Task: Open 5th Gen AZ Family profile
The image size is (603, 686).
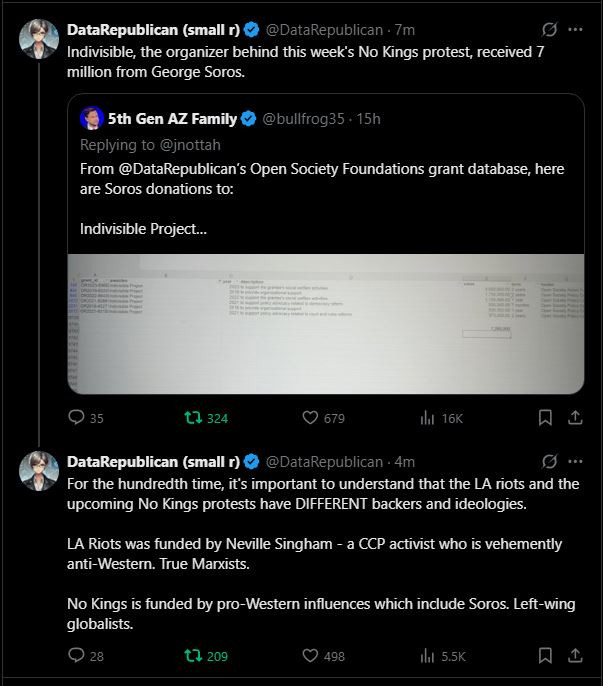Action: click(x=171, y=119)
